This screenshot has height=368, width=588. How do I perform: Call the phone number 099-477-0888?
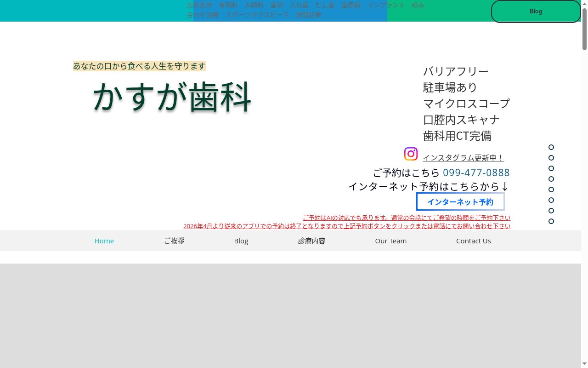click(476, 172)
